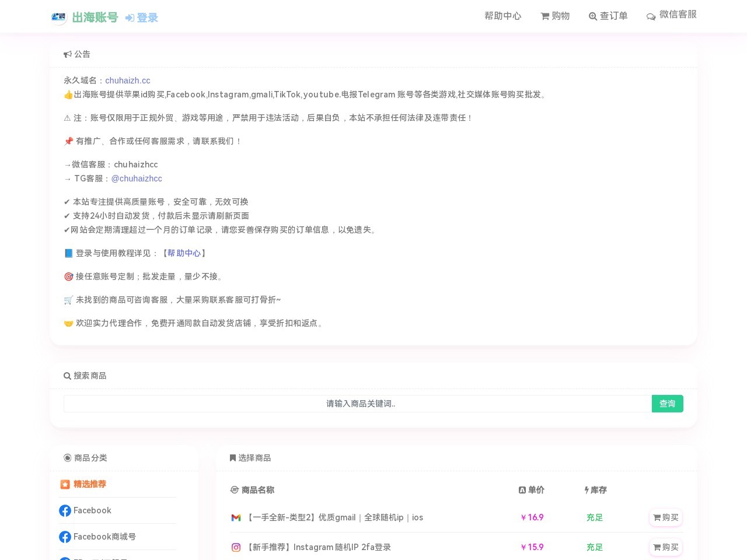Open 帮助中心 in the top navigation

click(x=502, y=16)
